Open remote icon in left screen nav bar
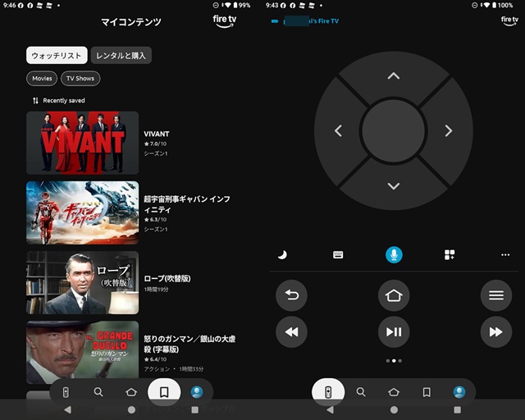 tap(66, 392)
